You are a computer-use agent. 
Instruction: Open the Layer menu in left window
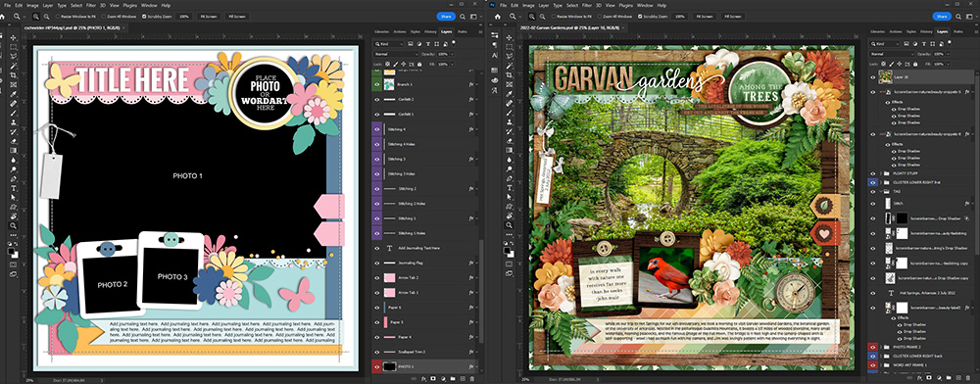pos(48,6)
